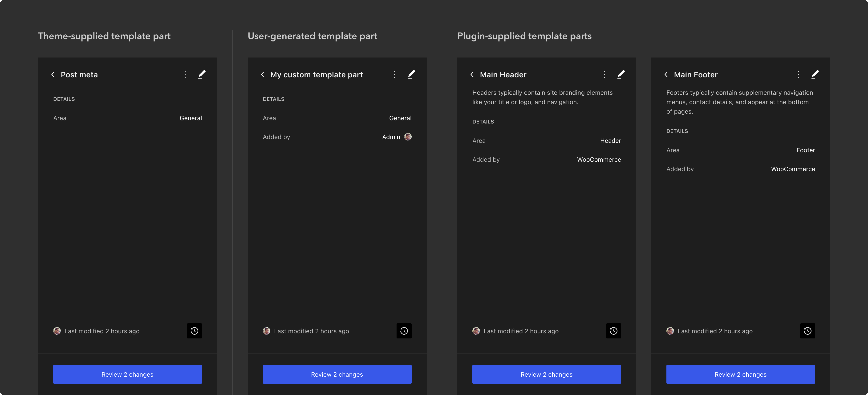Go back from My custom template part
The height and width of the screenshot is (395, 868).
[263, 74]
